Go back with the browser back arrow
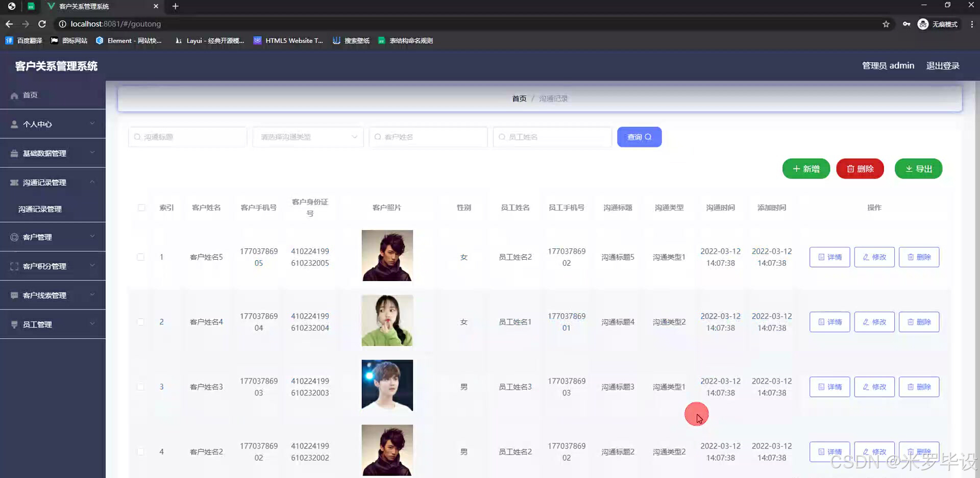Viewport: 980px width, 478px height. (9, 24)
